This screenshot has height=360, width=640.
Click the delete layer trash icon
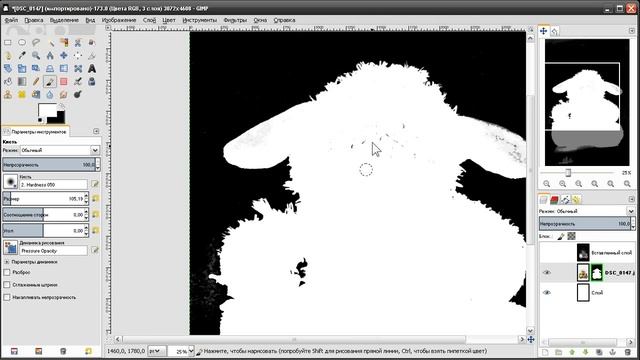click(627, 352)
